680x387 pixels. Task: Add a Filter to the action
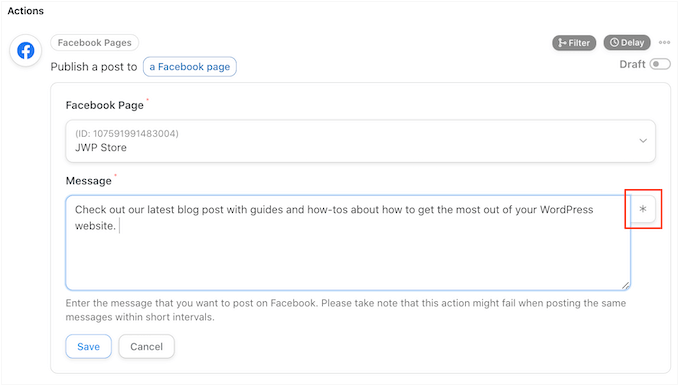[x=574, y=43]
